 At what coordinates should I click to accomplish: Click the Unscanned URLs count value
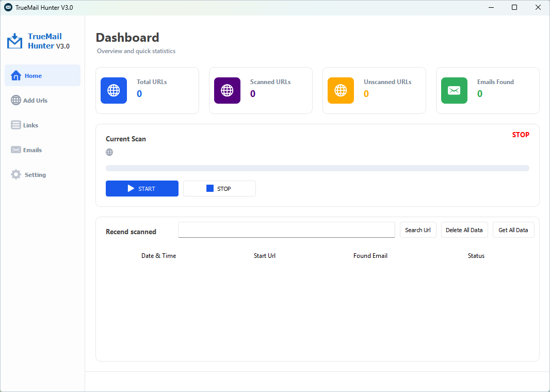pyautogui.click(x=366, y=94)
